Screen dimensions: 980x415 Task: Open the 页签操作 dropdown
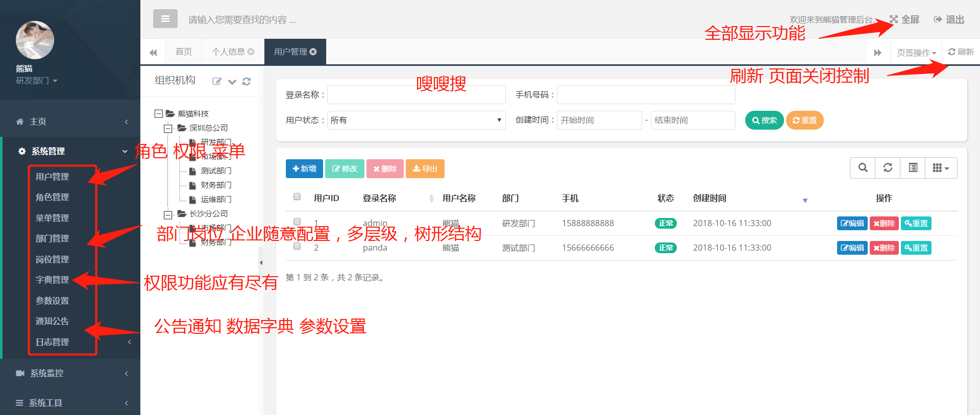point(916,53)
